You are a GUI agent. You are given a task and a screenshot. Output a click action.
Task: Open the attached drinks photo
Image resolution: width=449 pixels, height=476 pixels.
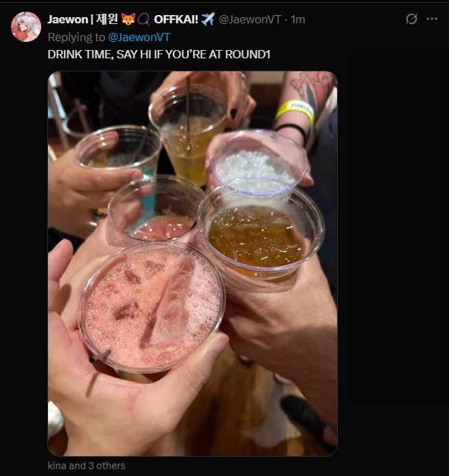192,263
